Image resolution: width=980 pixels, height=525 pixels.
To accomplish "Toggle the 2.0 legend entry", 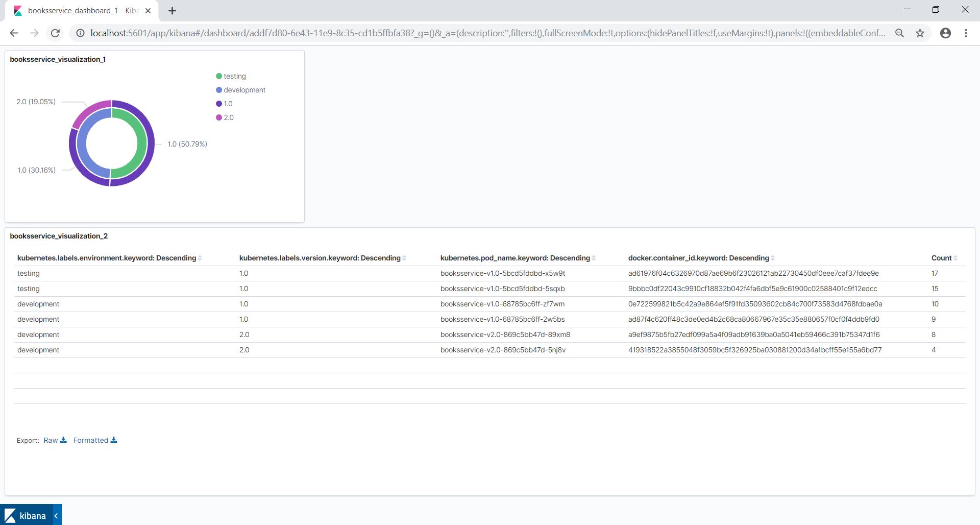I will click(x=228, y=117).
